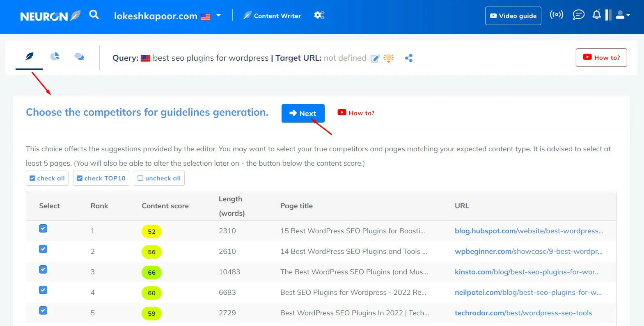Open neilpatel.com URL link

[x=528, y=292]
